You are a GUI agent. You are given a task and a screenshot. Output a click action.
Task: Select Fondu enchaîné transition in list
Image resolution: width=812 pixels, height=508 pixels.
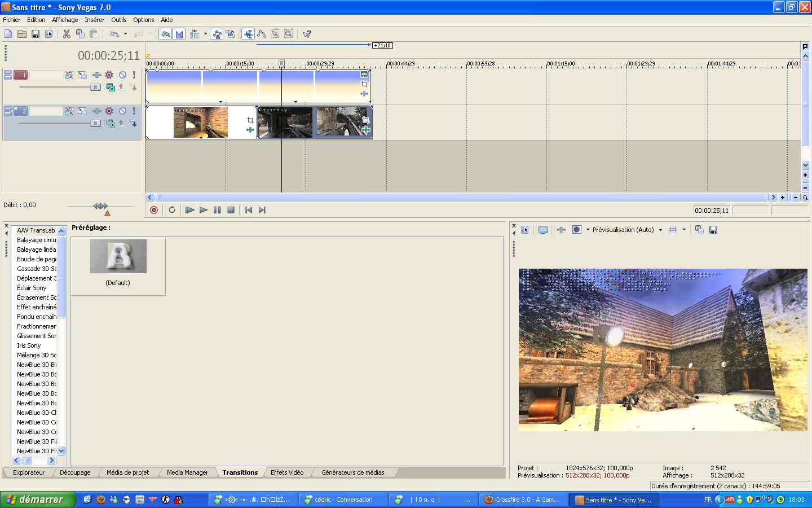click(x=37, y=317)
